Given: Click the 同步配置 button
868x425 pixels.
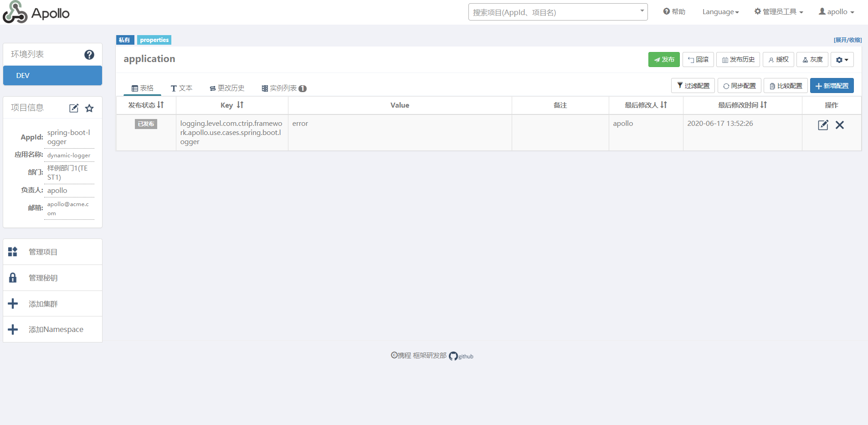Looking at the screenshot, I should (x=740, y=86).
